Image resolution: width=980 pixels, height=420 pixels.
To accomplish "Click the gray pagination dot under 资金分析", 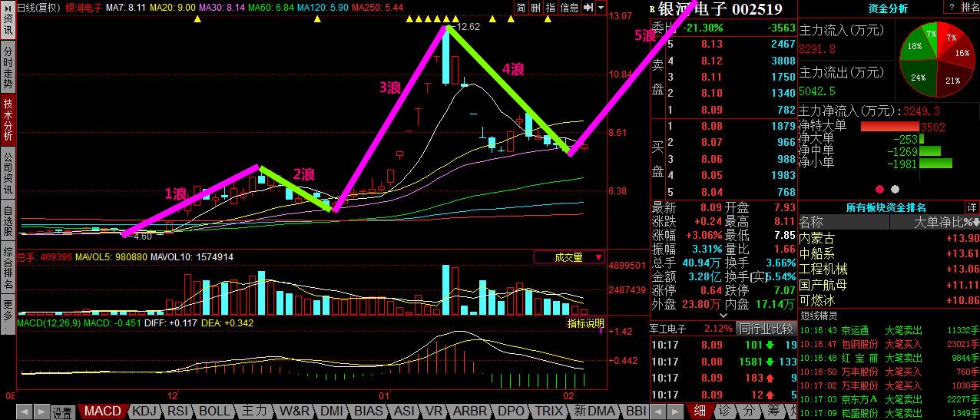I will 895,189.
